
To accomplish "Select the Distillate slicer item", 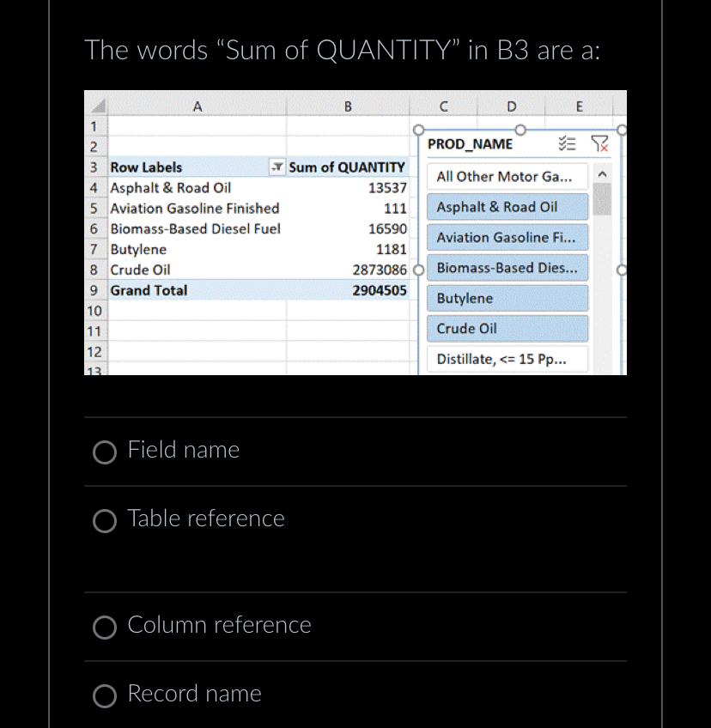I will (507, 359).
